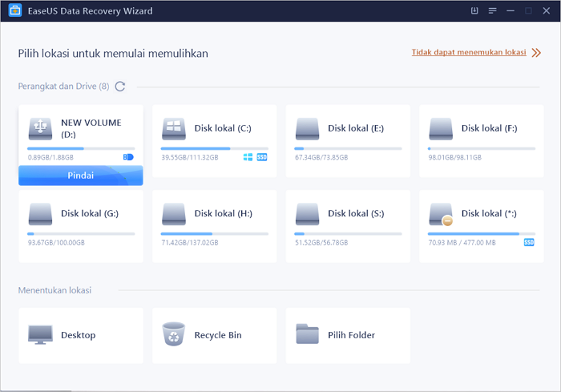The height and width of the screenshot is (392, 561).
Task: Click the drive icon for Disk lokal (S:)
Action: [307, 214]
